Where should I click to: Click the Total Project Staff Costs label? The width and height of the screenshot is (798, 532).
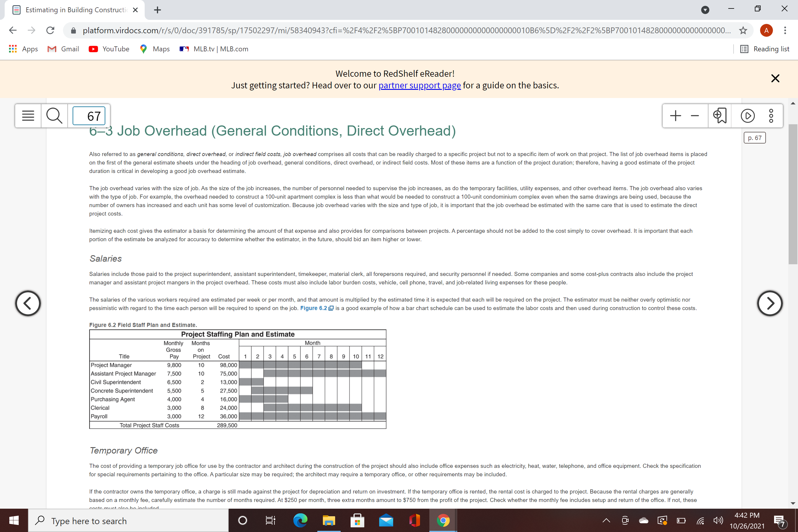click(149, 425)
